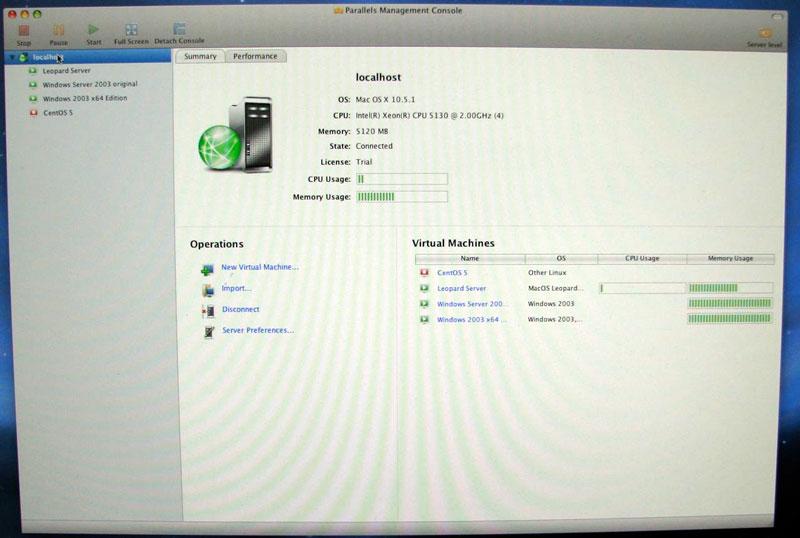This screenshot has height=538, width=800.
Task: Click the 'Mac OS X 10.5.1' OS value
Action: [385, 100]
